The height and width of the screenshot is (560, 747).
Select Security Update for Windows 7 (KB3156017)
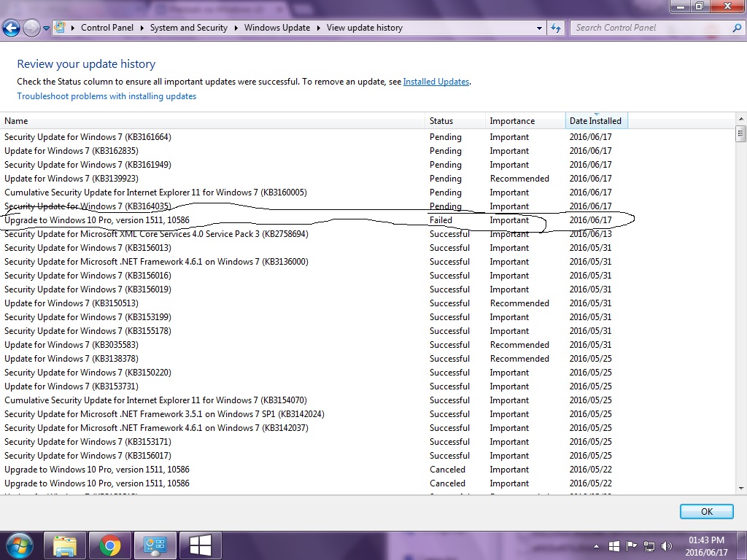[314, 455]
